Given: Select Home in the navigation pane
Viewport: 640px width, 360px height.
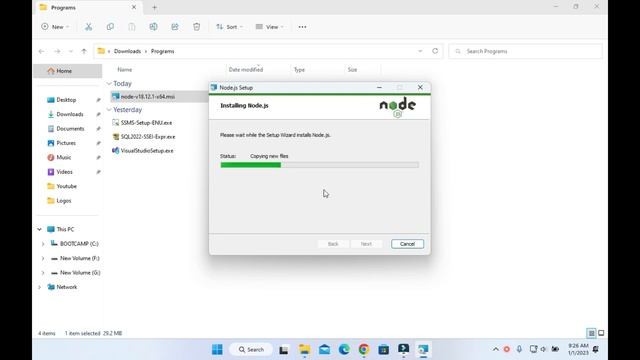Looking at the screenshot, I should click(68, 71).
